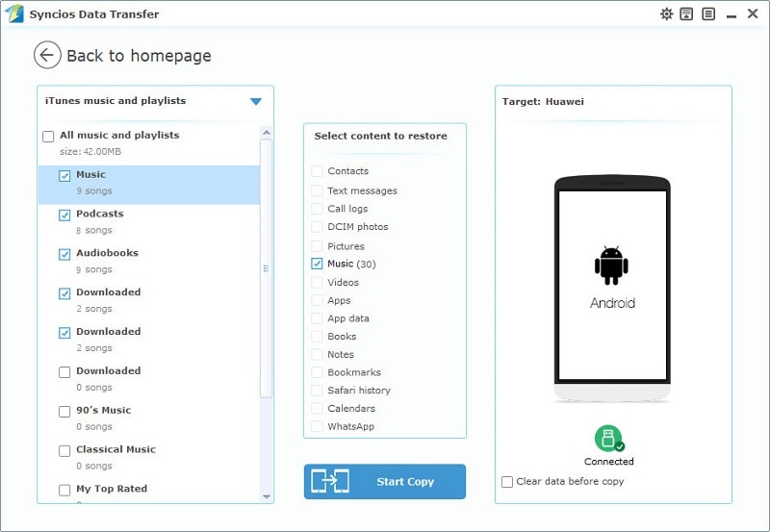Click the playlist list scrollbar thumb
The height and width of the screenshot is (532, 770).
(x=267, y=268)
